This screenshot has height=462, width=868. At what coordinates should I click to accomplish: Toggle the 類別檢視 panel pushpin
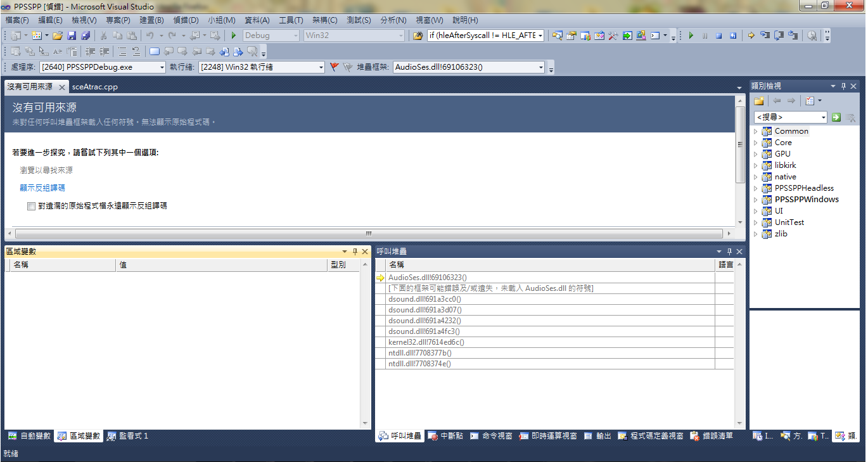point(843,86)
